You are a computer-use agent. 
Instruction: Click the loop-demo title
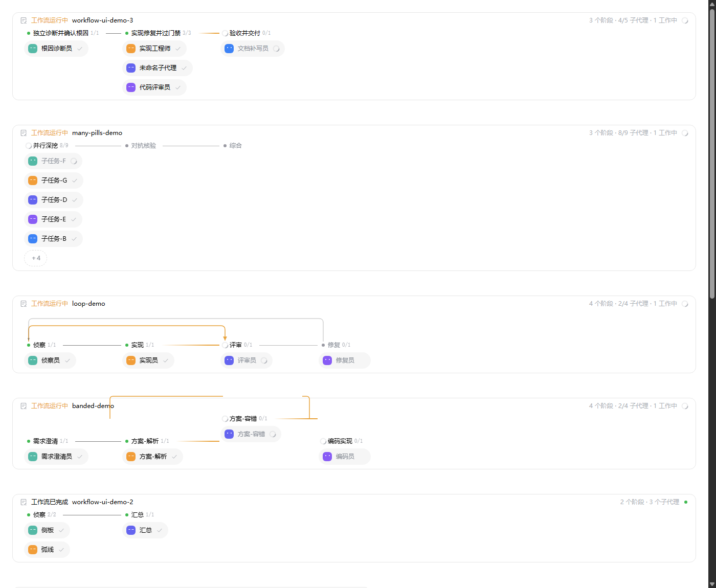tap(88, 304)
